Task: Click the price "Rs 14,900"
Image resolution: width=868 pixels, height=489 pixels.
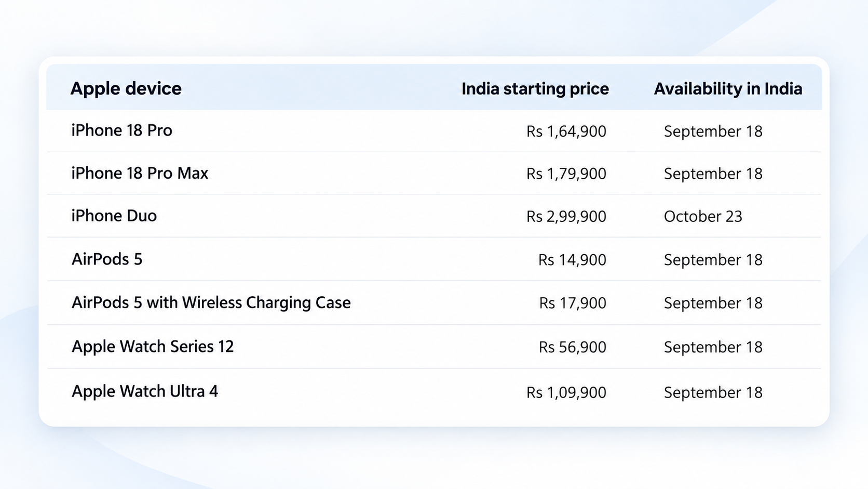Action: pos(572,260)
